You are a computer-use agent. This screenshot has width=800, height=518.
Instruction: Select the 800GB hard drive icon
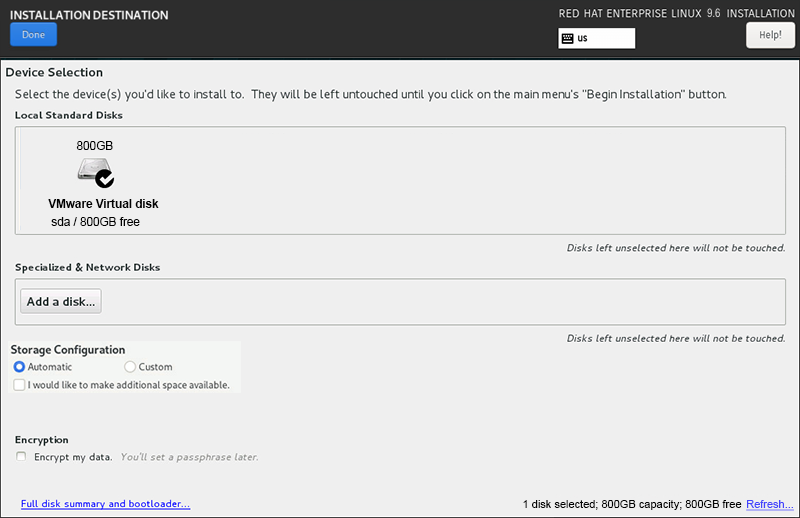point(91,169)
